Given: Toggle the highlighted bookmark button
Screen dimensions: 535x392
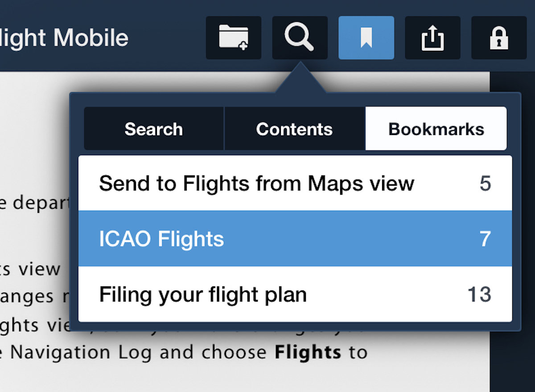Looking at the screenshot, I should [366, 38].
